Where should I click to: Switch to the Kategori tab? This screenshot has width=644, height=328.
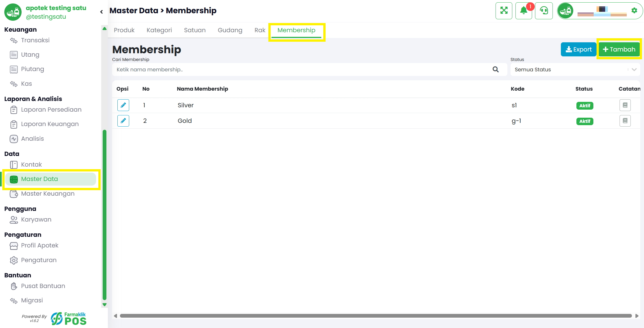click(159, 30)
